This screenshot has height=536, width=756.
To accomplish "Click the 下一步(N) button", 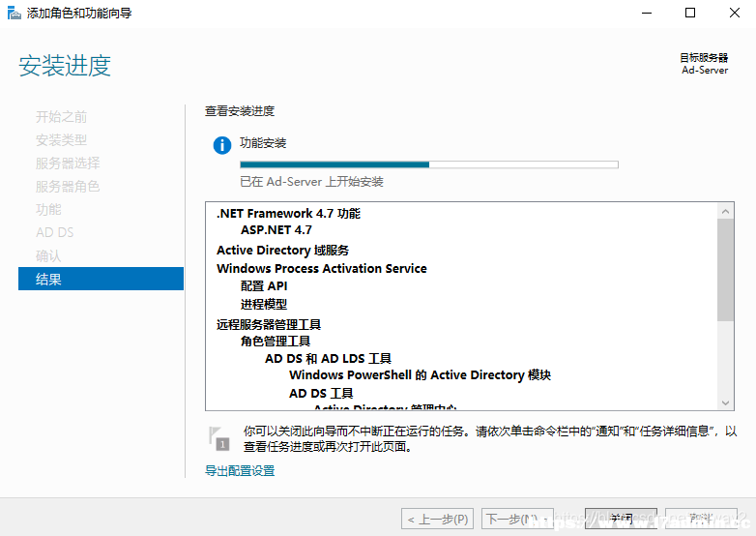I will point(517,520).
